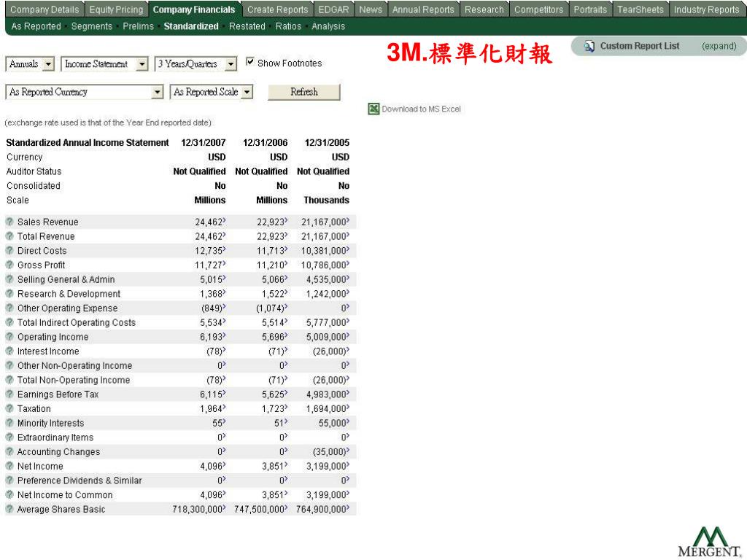Open the Company Details tab
The width and height of the screenshot is (747, 560).
click(x=44, y=9)
